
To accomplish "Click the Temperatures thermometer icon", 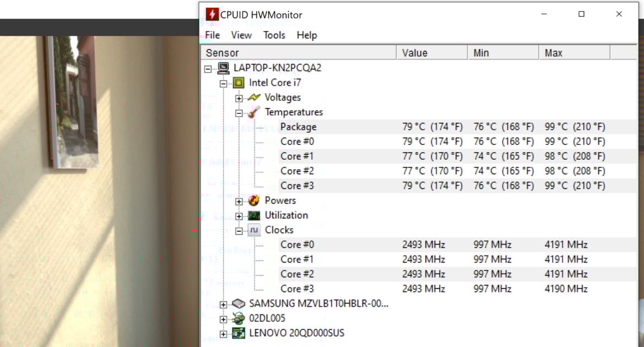I will point(254,112).
